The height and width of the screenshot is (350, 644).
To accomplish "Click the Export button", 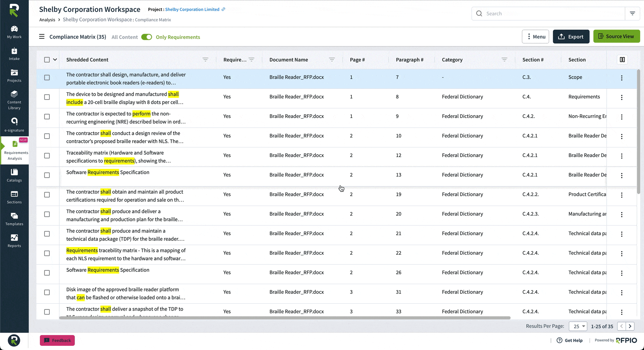I will [571, 36].
